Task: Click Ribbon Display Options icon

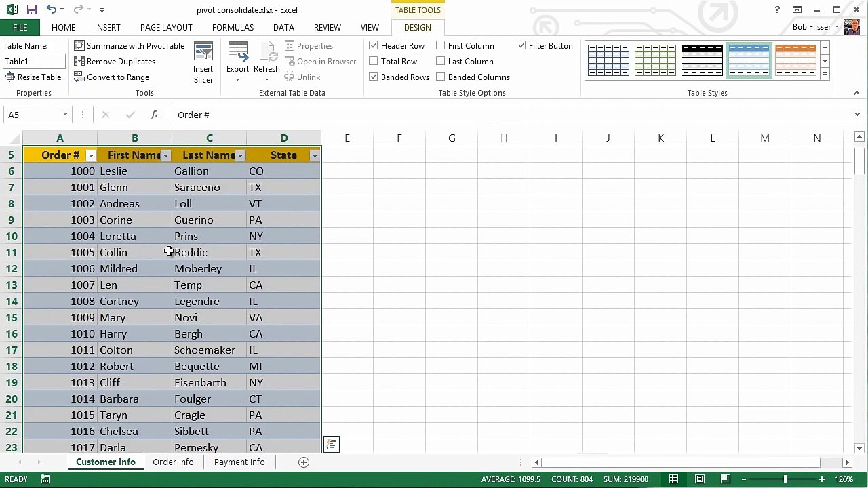Action: click(797, 9)
